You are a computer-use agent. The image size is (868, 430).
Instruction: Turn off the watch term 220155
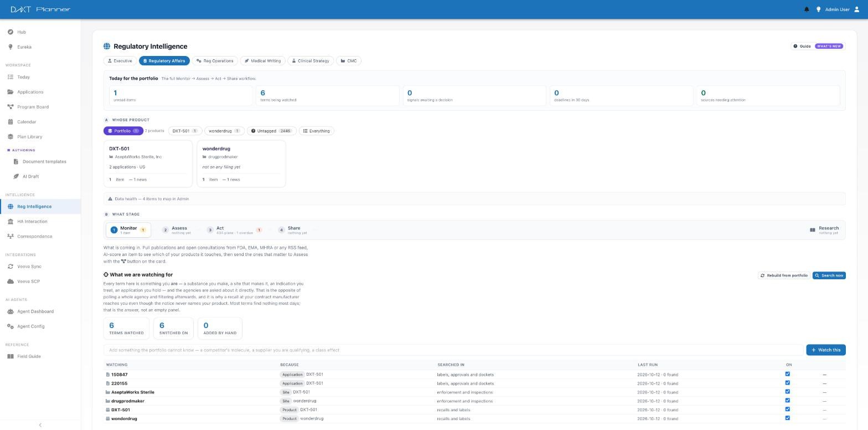pos(787,383)
